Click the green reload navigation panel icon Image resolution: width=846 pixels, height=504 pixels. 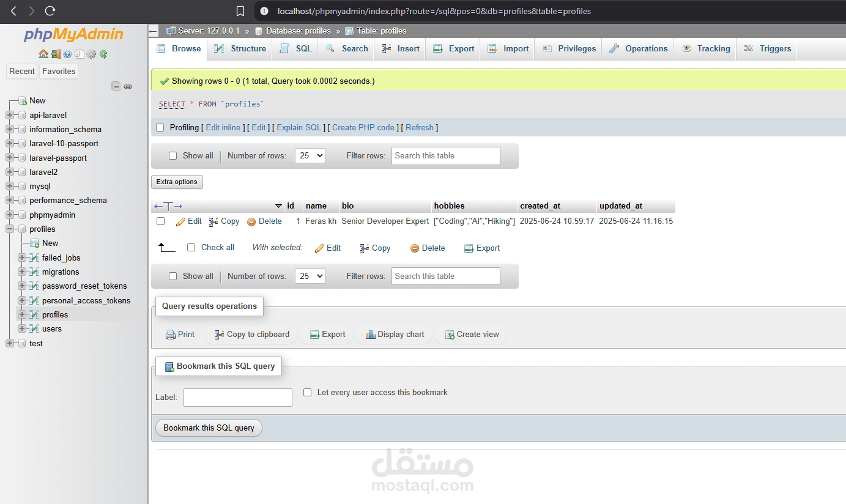coord(103,54)
